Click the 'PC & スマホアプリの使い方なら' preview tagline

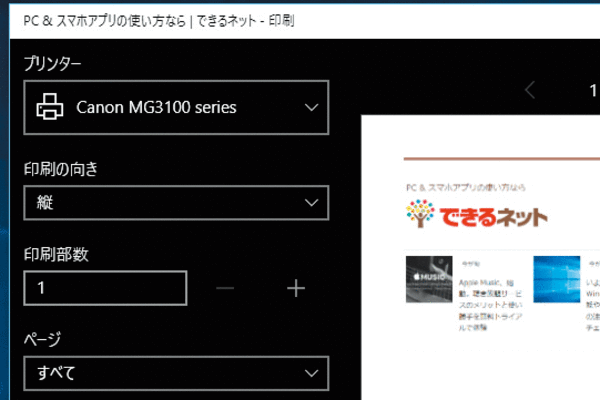pyautogui.click(x=466, y=188)
